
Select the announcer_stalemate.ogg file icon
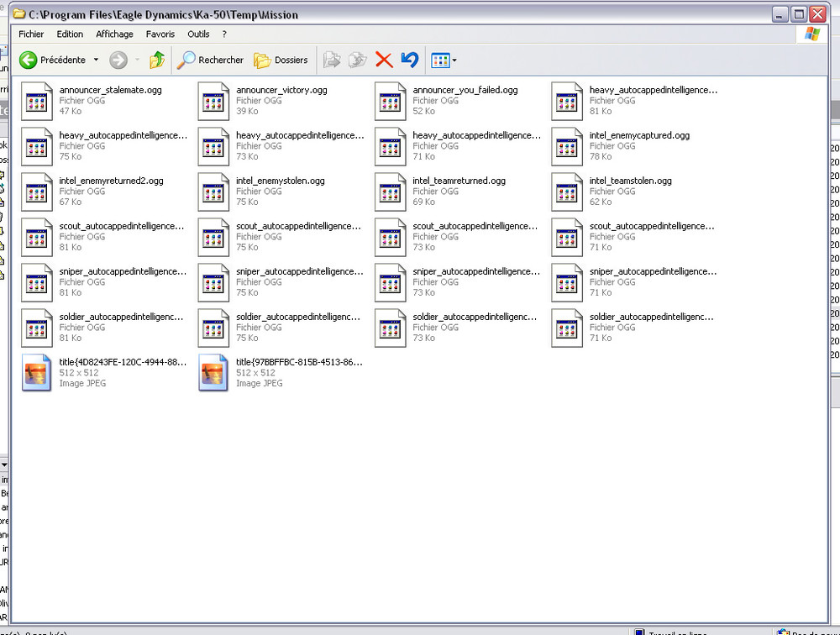[36, 101]
